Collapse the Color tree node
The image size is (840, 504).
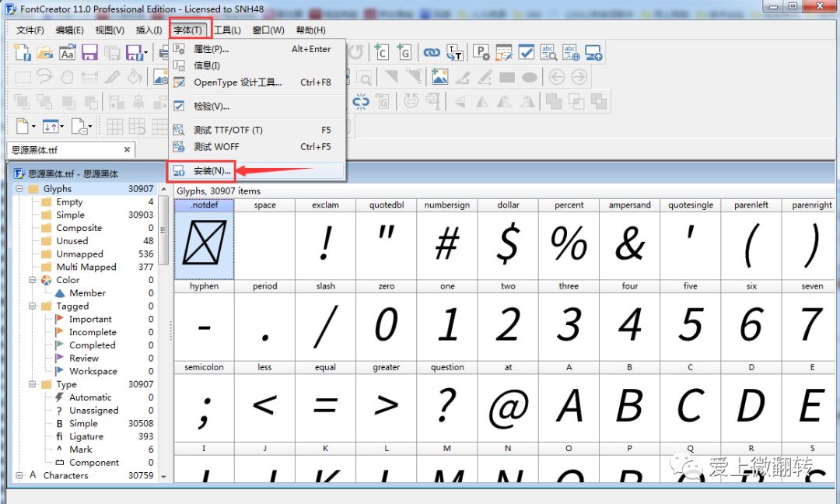tap(32, 280)
